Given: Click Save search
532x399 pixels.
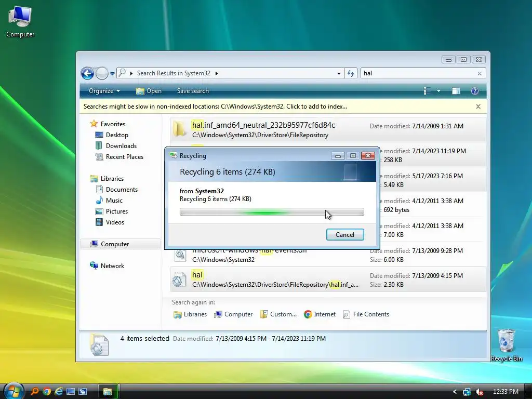Looking at the screenshot, I should click(x=193, y=91).
